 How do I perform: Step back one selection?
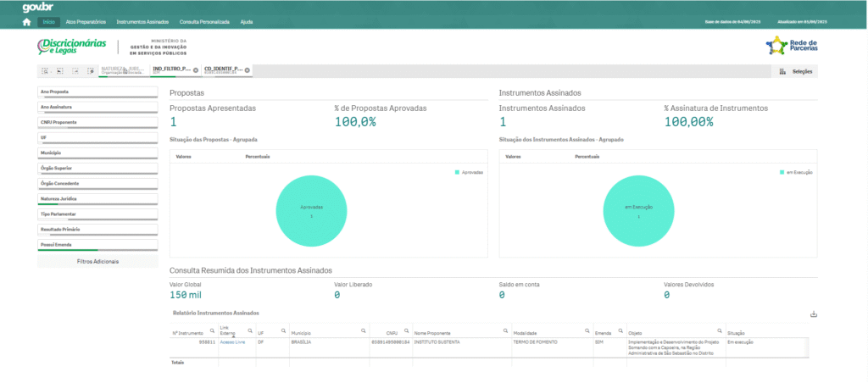coord(60,71)
